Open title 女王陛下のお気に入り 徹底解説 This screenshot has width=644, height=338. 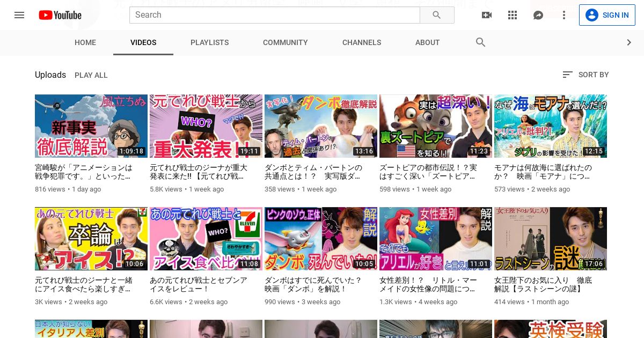point(543,284)
